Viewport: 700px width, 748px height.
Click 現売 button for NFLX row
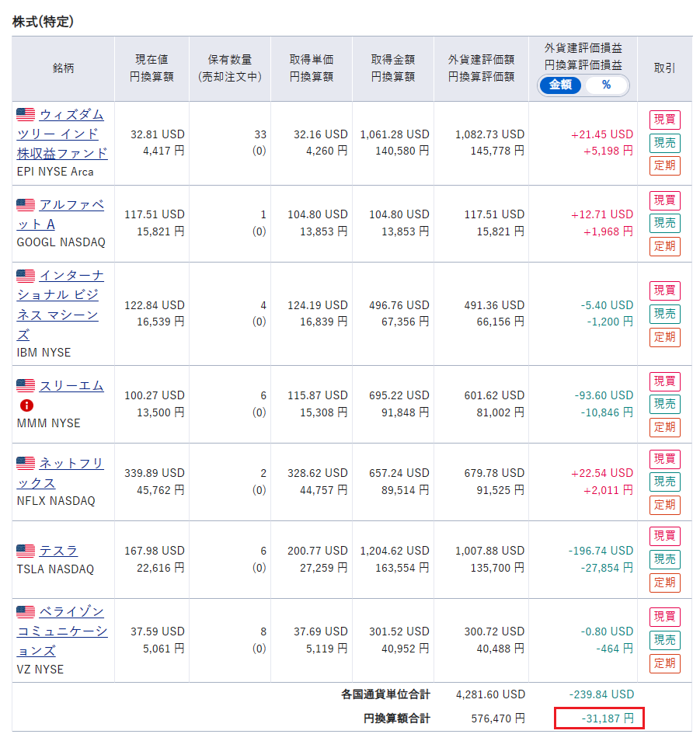point(665,482)
